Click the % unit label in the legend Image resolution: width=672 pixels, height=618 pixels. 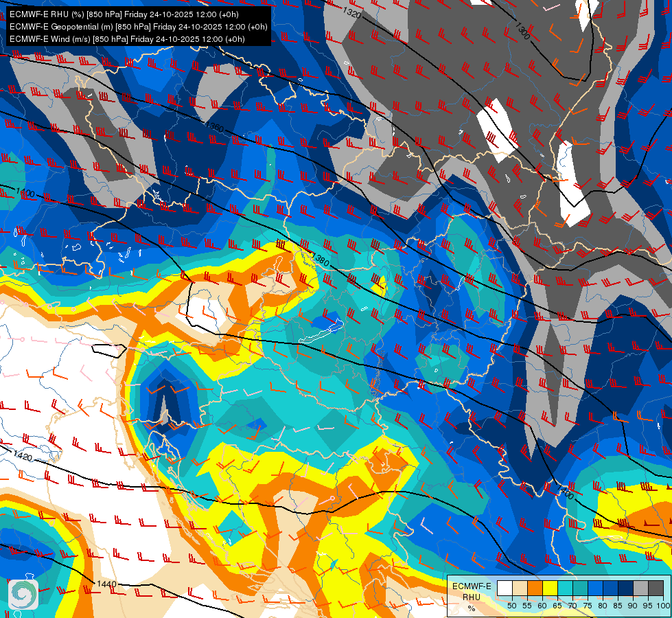pos(472,608)
